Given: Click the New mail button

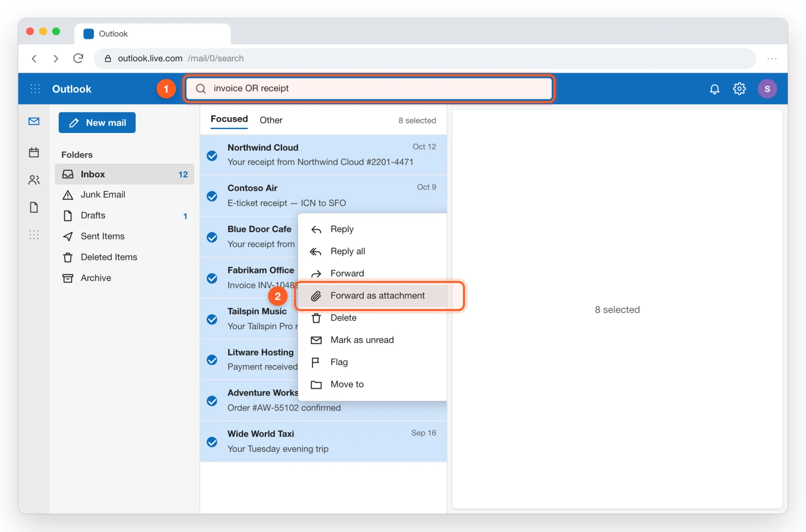Looking at the screenshot, I should pyautogui.click(x=97, y=123).
